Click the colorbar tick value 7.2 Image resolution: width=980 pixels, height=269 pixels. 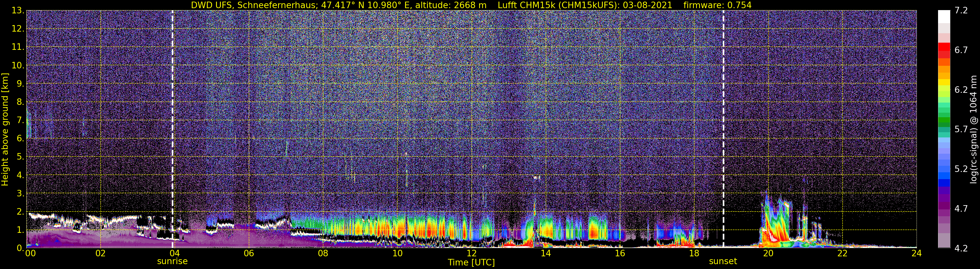point(961,11)
